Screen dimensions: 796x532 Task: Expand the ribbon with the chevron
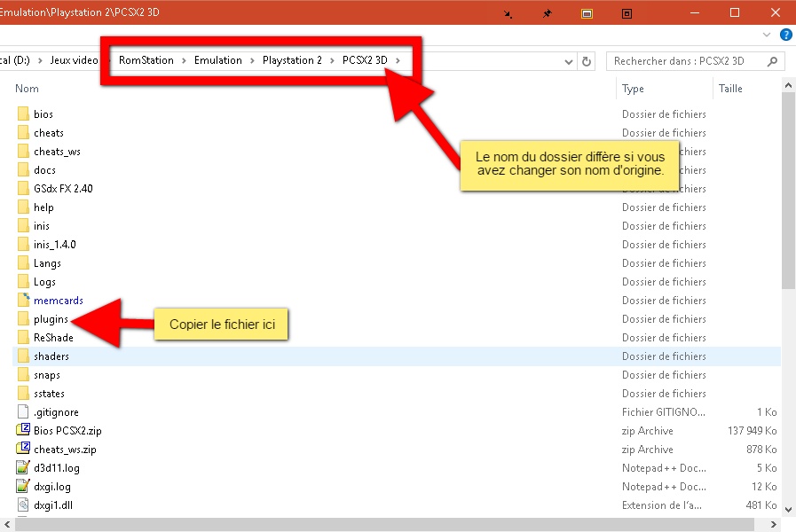(x=767, y=35)
